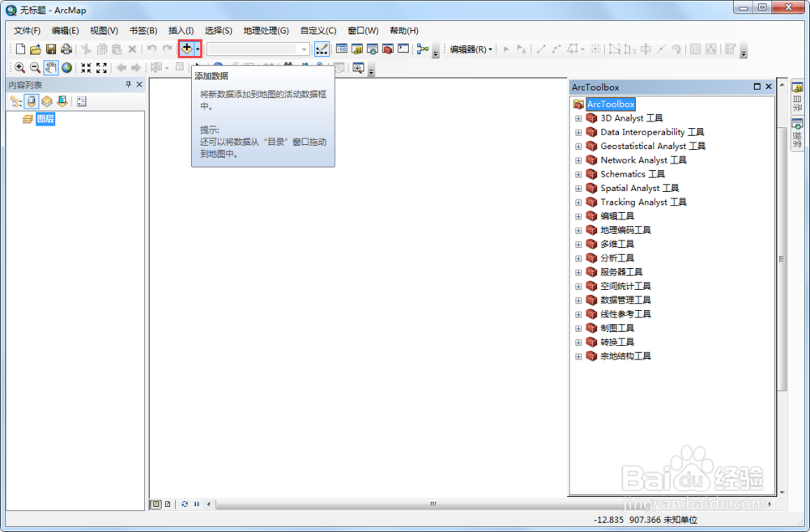Viewport: 810px width, 532px height.
Task: Open the 视图(V) menu
Action: [x=104, y=31]
